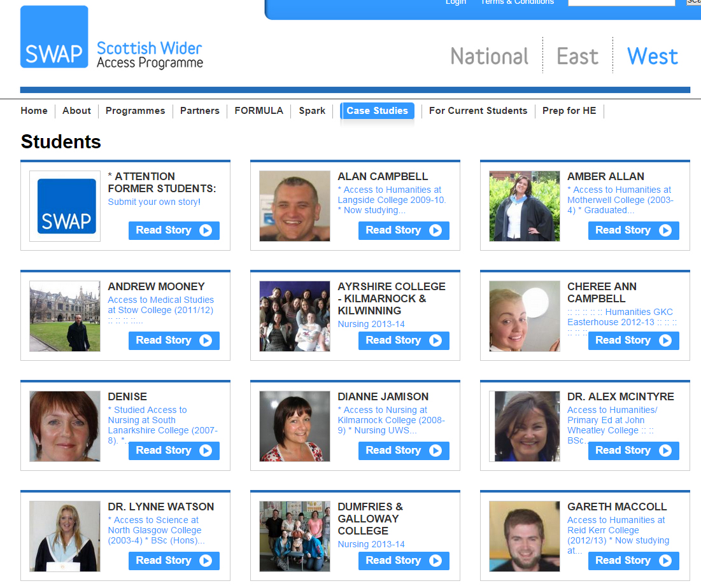Read Cheree Ann Campbell's story

634,340
